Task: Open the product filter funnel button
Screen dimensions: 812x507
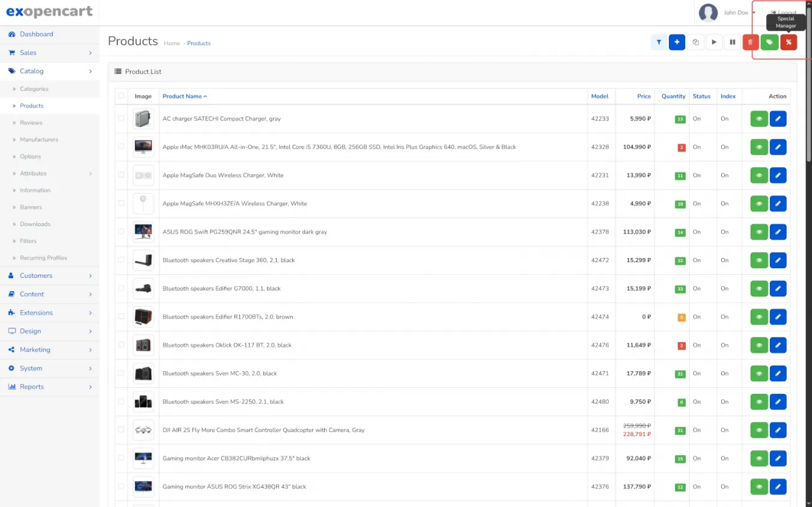Action: (659, 42)
